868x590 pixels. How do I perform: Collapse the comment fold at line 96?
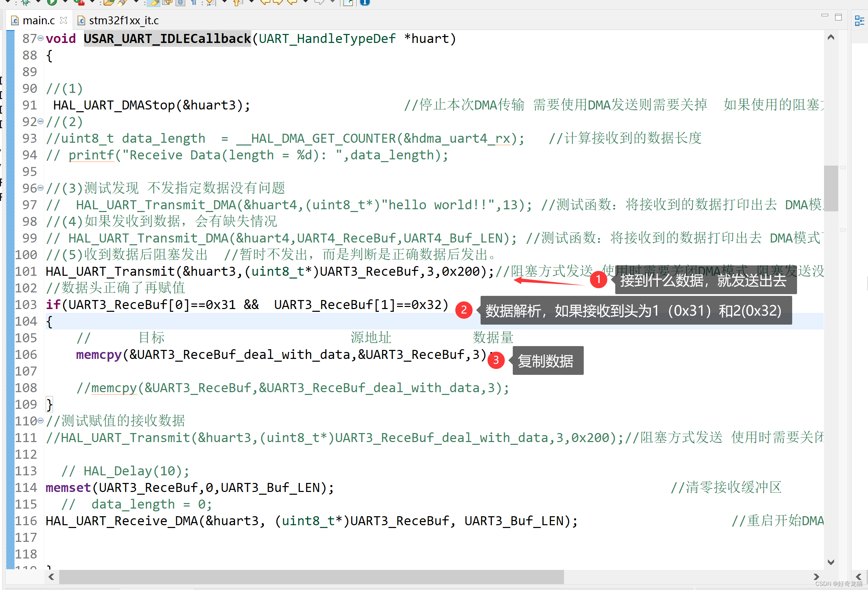41,188
